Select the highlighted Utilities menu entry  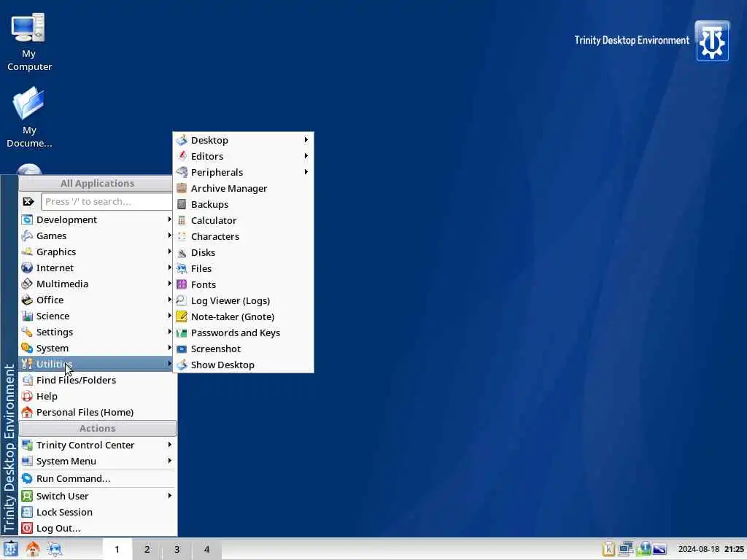point(96,364)
